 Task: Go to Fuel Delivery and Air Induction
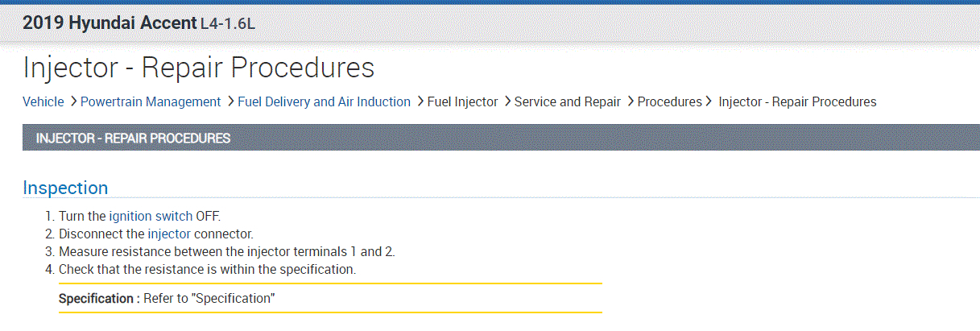point(324,101)
